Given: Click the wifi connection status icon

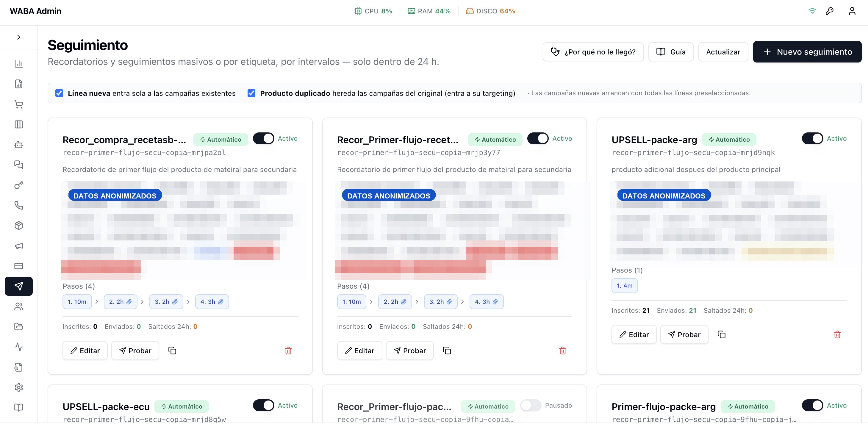Looking at the screenshot, I should 812,11.
